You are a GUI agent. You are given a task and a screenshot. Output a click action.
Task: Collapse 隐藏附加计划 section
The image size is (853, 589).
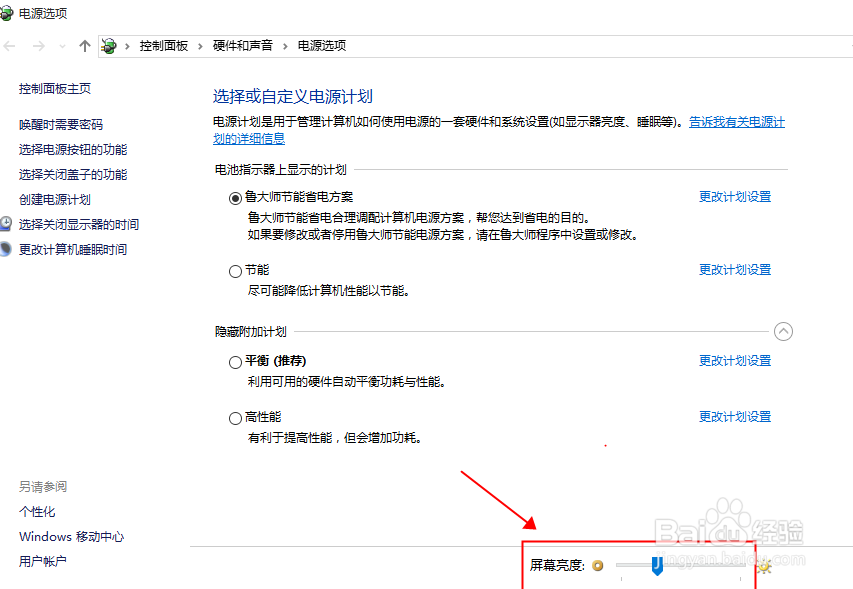coord(783,331)
